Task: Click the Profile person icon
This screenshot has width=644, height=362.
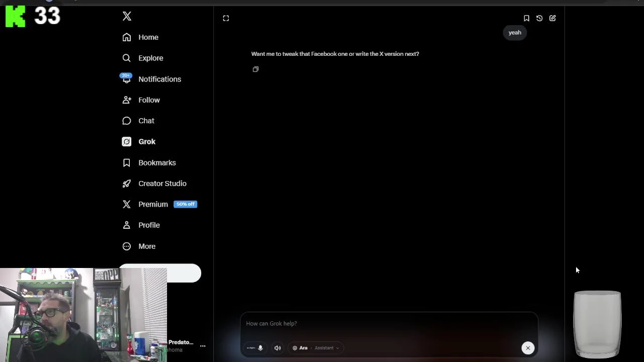Action: (127, 225)
